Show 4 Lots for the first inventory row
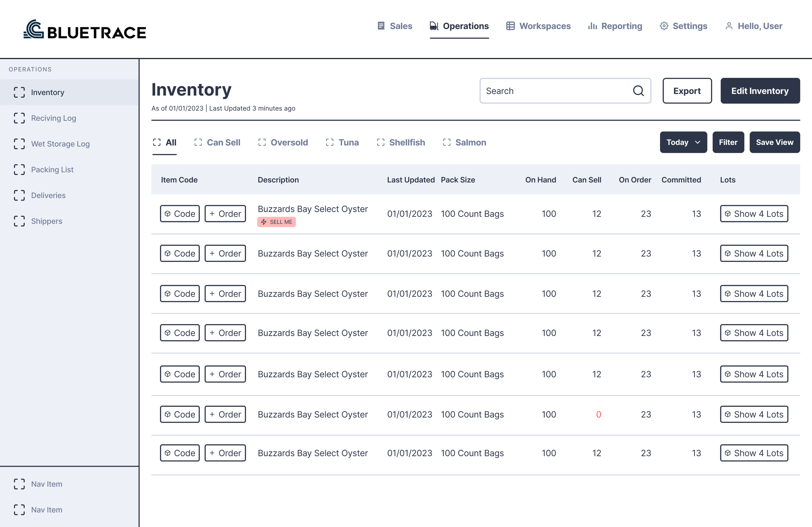This screenshot has width=812, height=527. tap(754, 214)
